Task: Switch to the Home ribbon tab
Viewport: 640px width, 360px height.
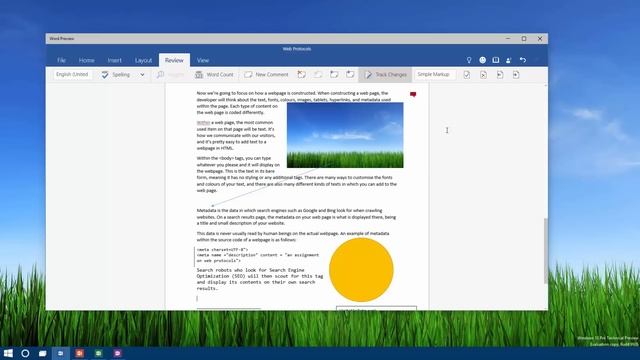Action: [x=87, y=60]
